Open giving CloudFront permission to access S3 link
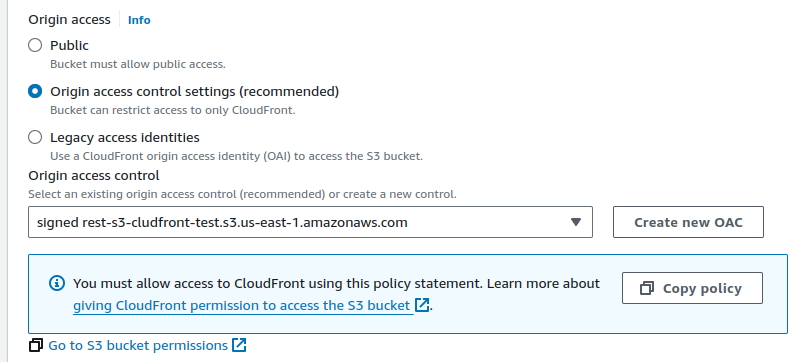 [242, 306]
